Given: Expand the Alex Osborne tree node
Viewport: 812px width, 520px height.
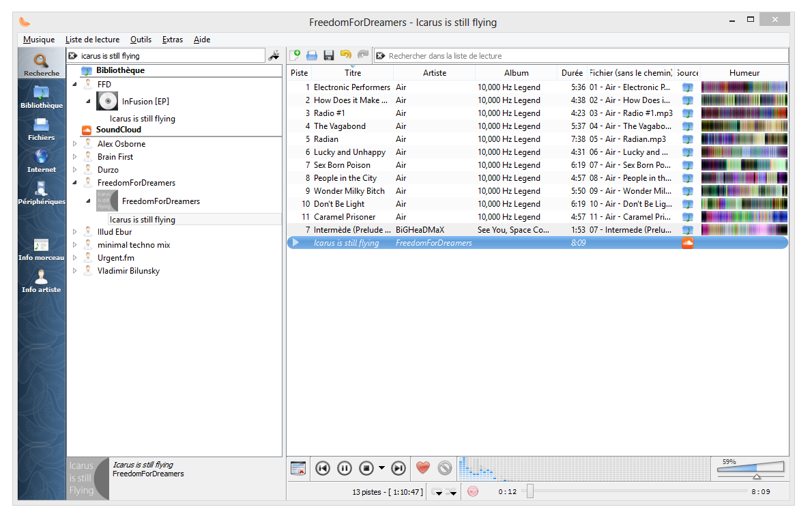Looking at the screenshot, I should pyautogui.click(x=75, y=144).
